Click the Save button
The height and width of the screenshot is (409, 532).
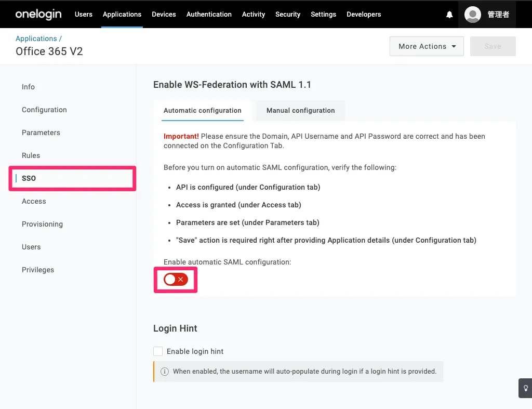point(493,46)
